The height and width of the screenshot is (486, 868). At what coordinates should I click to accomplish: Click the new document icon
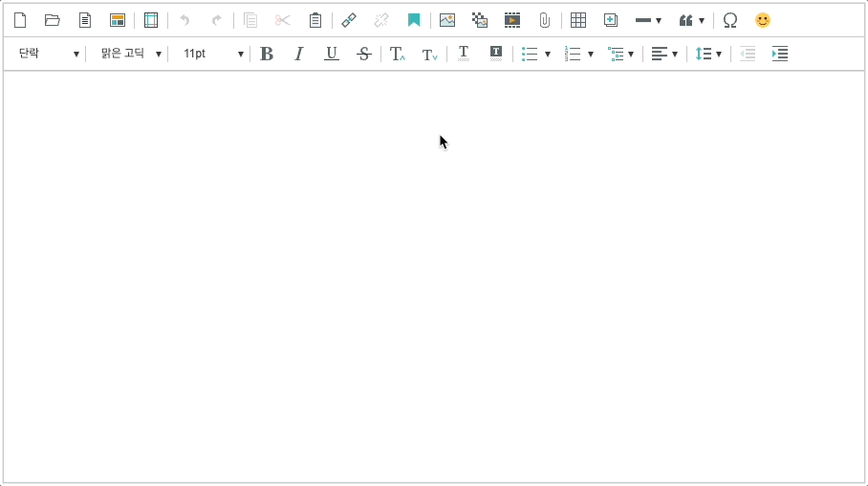[20, 20]
